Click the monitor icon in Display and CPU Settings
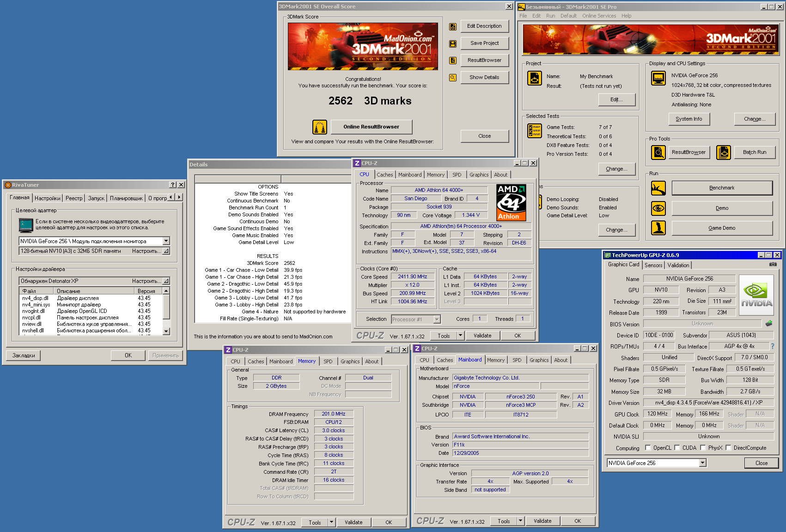Viewport: 786px width, 532px height. (658, 79)
